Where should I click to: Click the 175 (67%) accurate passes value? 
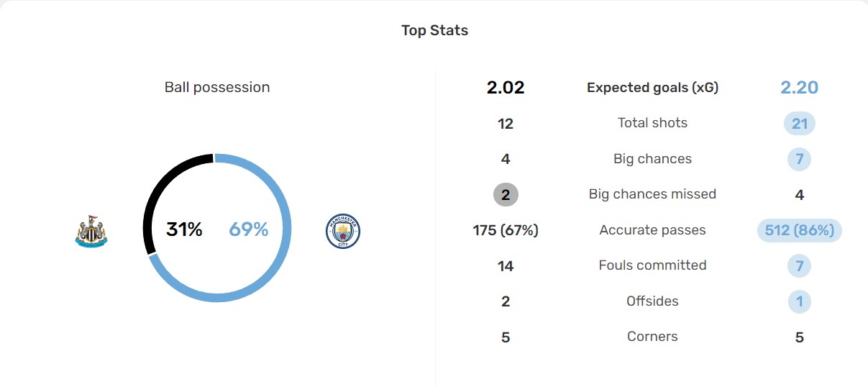[506, 230]
